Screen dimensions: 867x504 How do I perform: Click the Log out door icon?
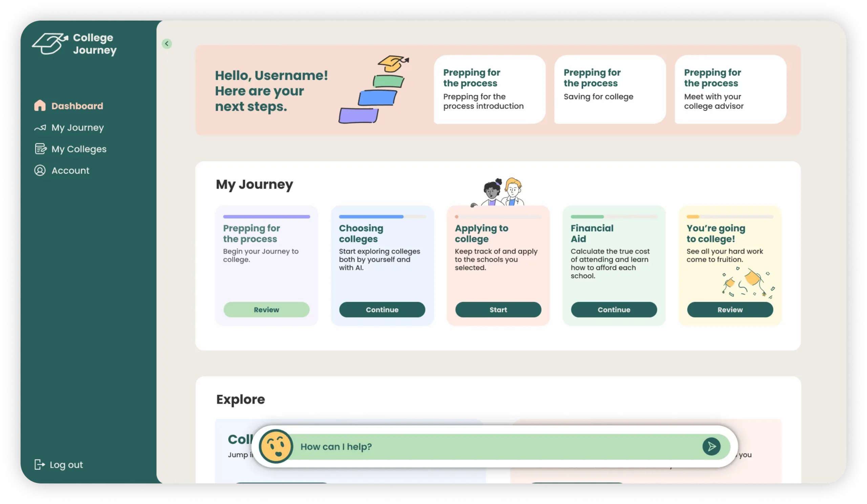39,464
